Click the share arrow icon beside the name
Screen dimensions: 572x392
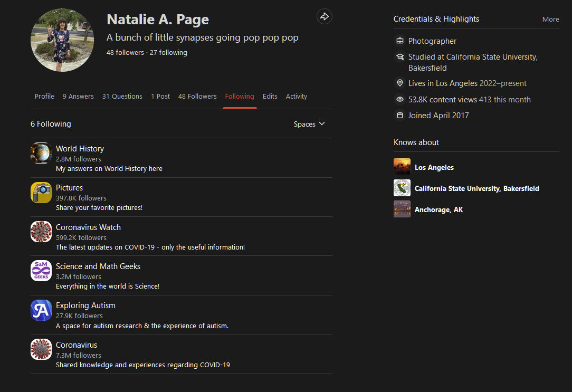[324, 17]
